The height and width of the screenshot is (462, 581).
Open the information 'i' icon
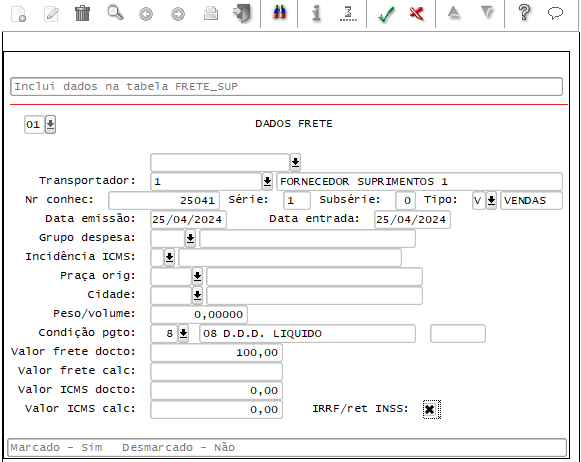pyautogui.click(x=316, y=13)
